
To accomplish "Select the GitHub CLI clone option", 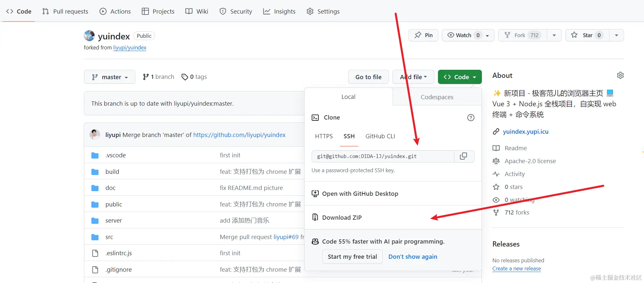I will pyautogui.click(x=380, y=136).
